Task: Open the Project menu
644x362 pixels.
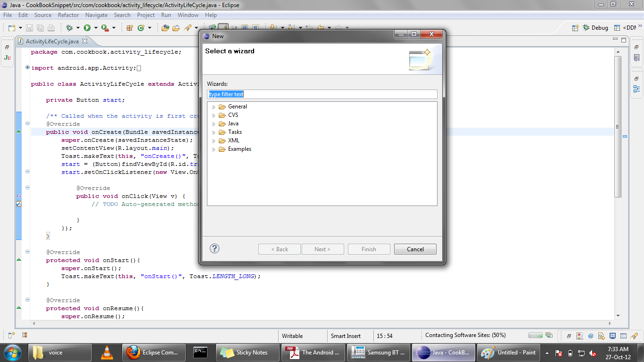Action: click(x=146, y=15)
